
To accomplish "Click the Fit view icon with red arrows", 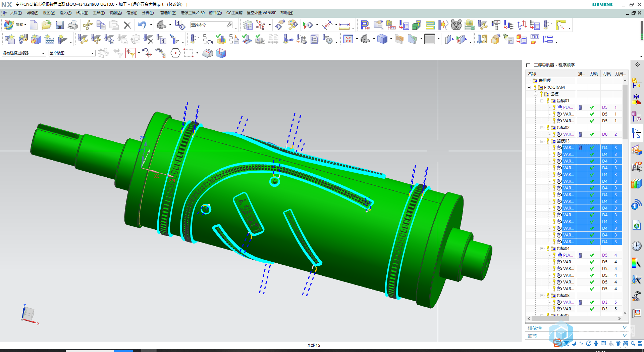I will tap(348, 39).
